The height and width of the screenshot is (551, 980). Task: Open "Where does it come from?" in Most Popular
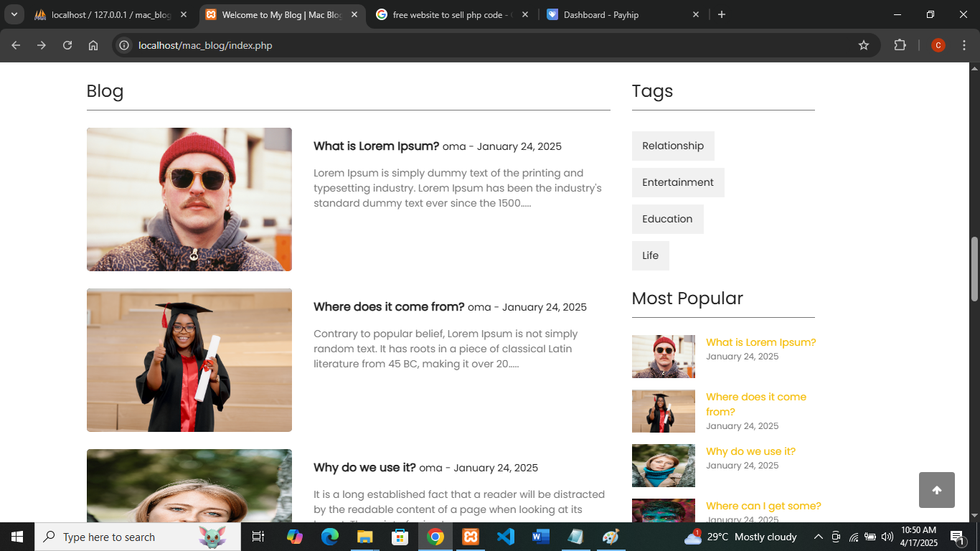[755, 404]
